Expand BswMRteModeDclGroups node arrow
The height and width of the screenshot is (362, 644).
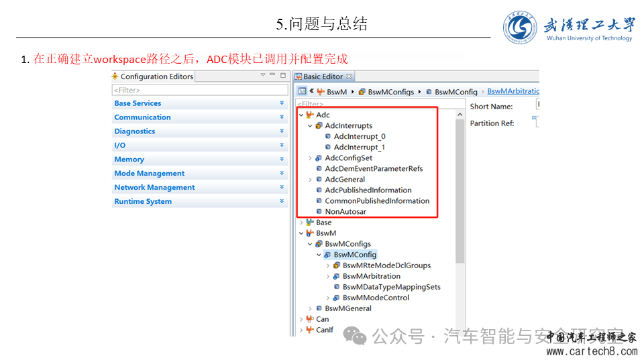click(x=328, y=265)
